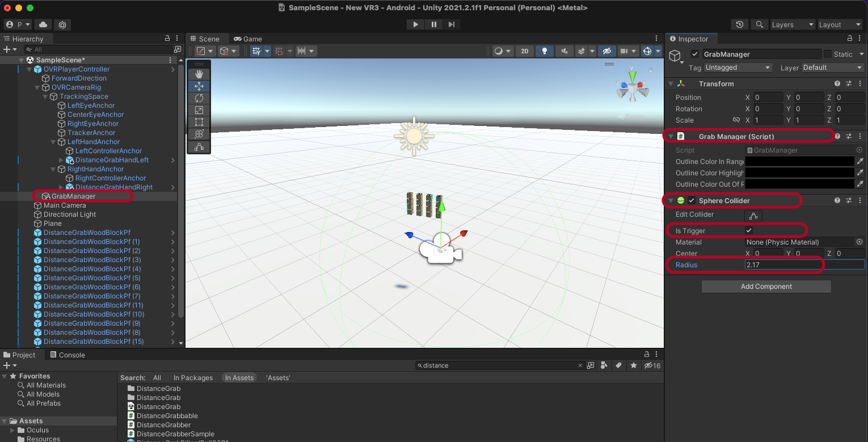
Task: Uncheck the Is Trigger checkbox
Action: [x=749, y=230]
